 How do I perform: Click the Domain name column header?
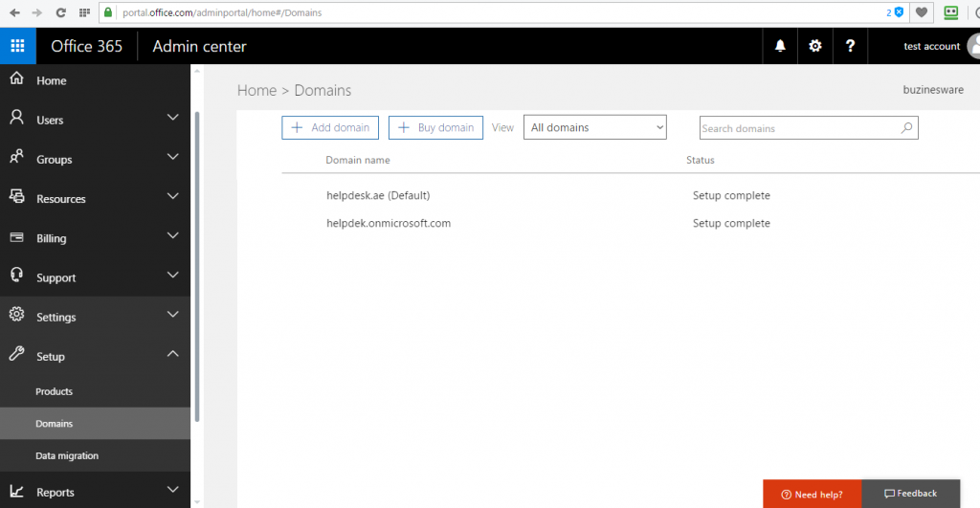tap(358, 160)
